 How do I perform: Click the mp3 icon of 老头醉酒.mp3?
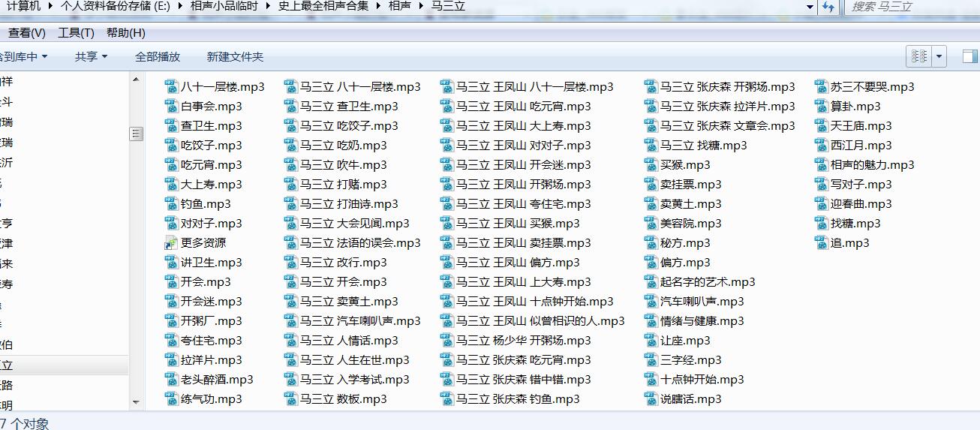pos(171,379)
